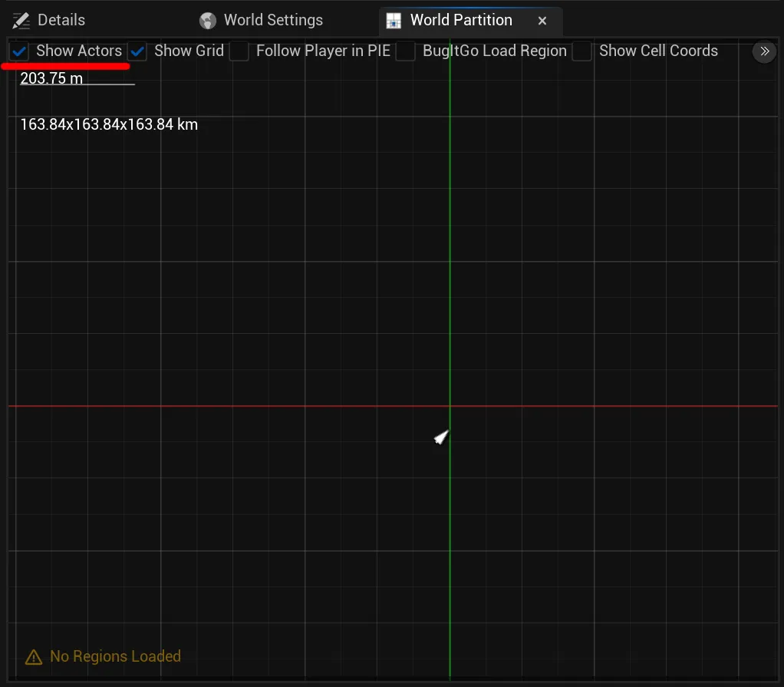
Task: Expand hidden toolbar options via double-arrow icon
Action: (x=764, y=51)
